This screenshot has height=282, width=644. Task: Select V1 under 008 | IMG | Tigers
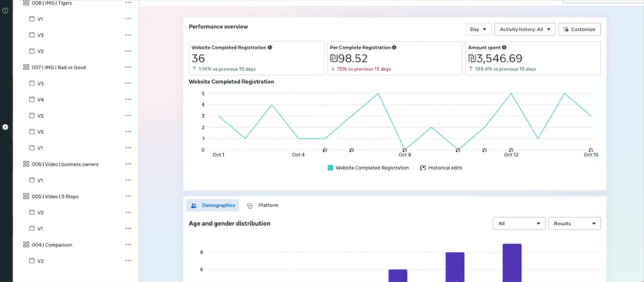click(40, 19)
